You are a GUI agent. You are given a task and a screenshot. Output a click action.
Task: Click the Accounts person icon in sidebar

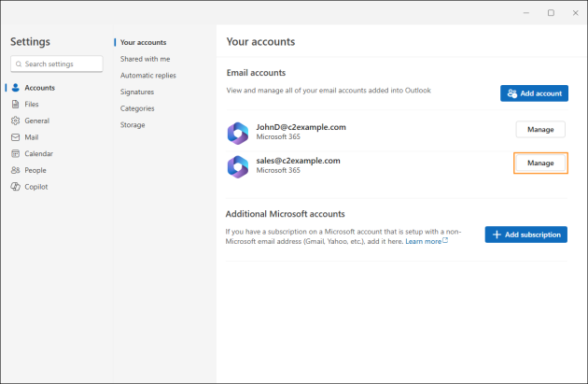click(15, 88)
